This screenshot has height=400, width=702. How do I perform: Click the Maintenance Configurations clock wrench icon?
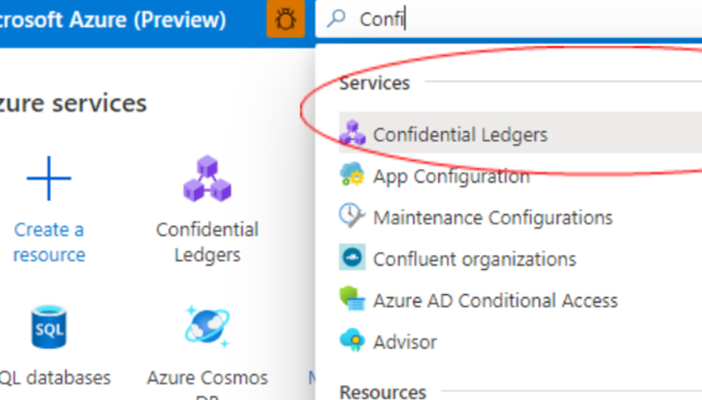point(352,215)
